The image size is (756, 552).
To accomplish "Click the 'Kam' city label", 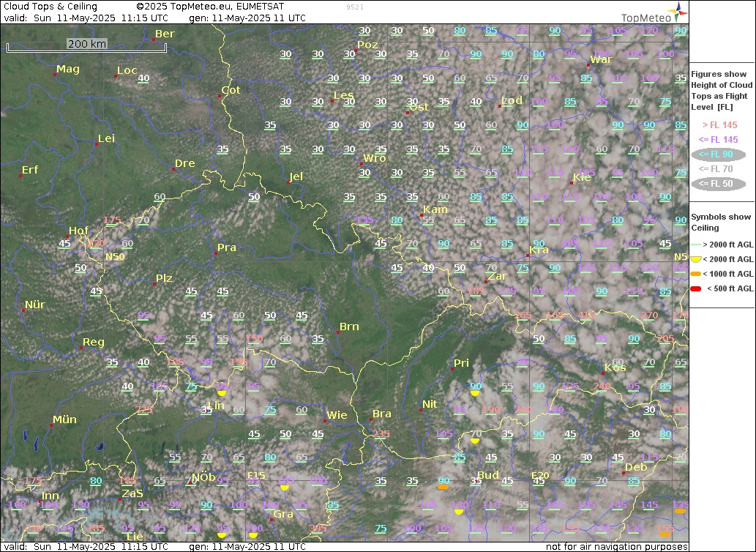I will pos(435,209).
